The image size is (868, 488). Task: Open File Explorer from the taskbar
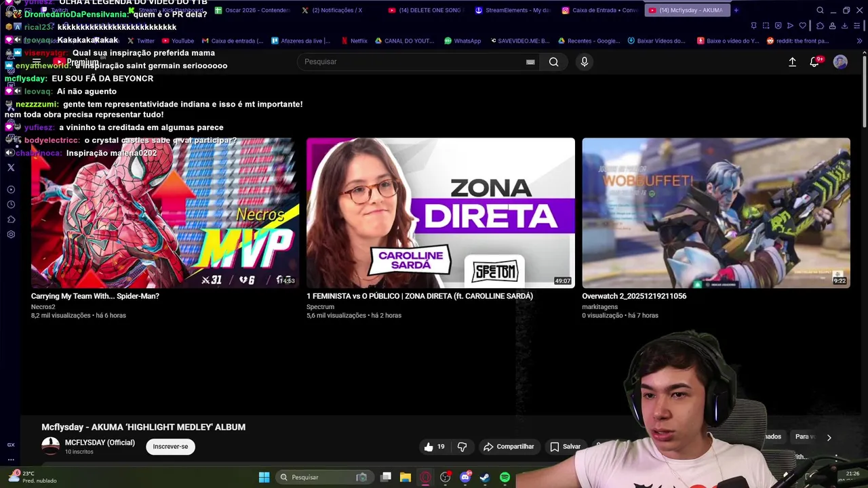[405, 477]
